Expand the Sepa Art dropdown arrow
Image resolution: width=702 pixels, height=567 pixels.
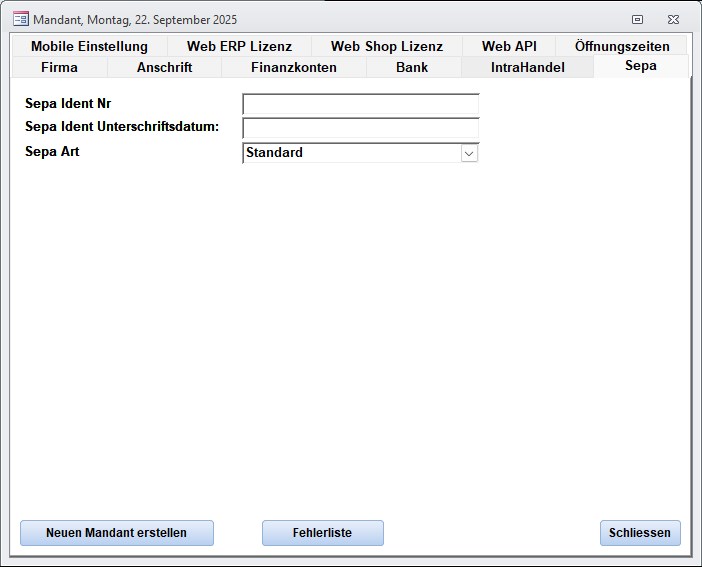[x=469, y=153]
